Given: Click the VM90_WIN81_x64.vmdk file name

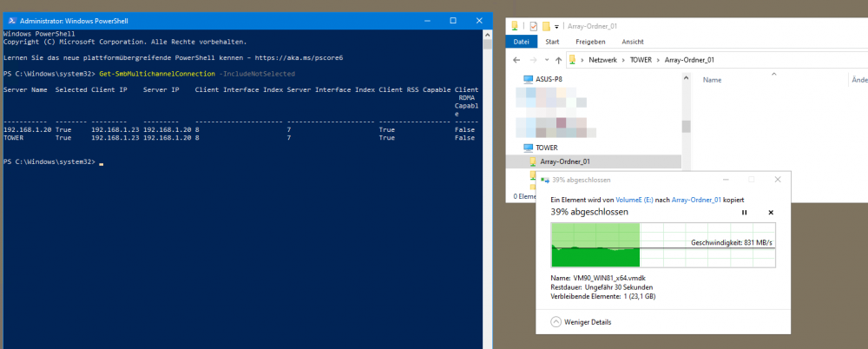Looking at the screenshot, I should (610, 278).
